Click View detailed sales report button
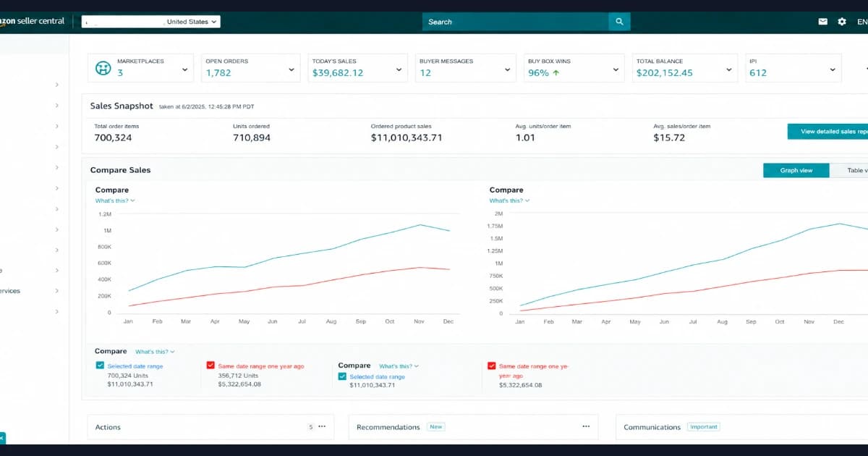This screenshot has width=868, height=456. [827, 132]
